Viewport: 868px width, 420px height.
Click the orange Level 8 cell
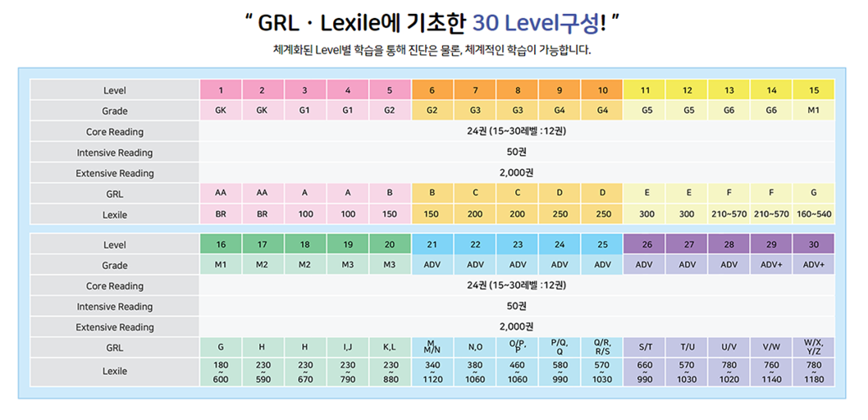[x=518, y=89]
